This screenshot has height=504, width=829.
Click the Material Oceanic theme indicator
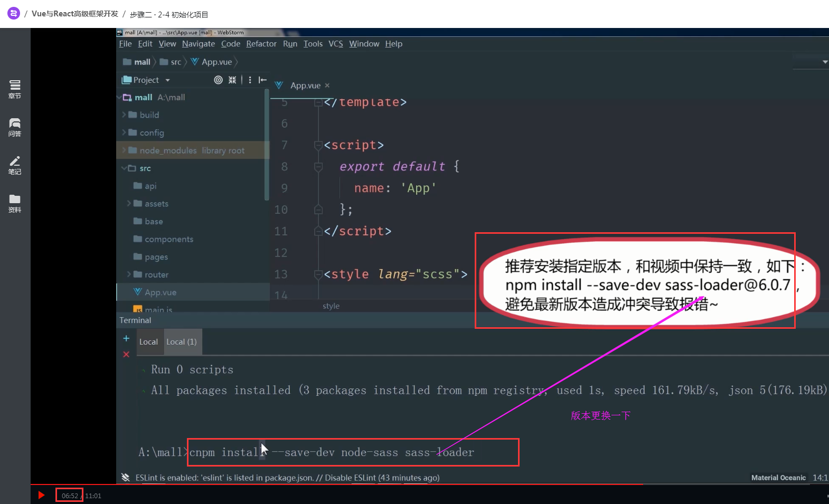tap(778, 478)
